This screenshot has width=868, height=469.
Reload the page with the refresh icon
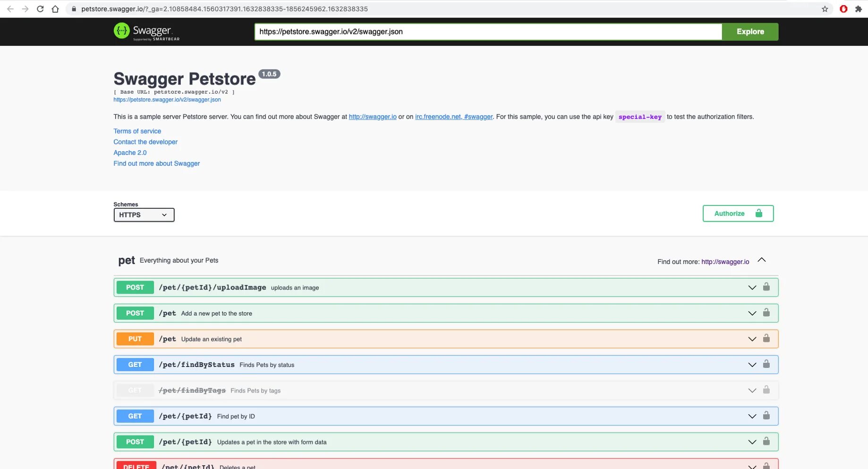point(40,9)
